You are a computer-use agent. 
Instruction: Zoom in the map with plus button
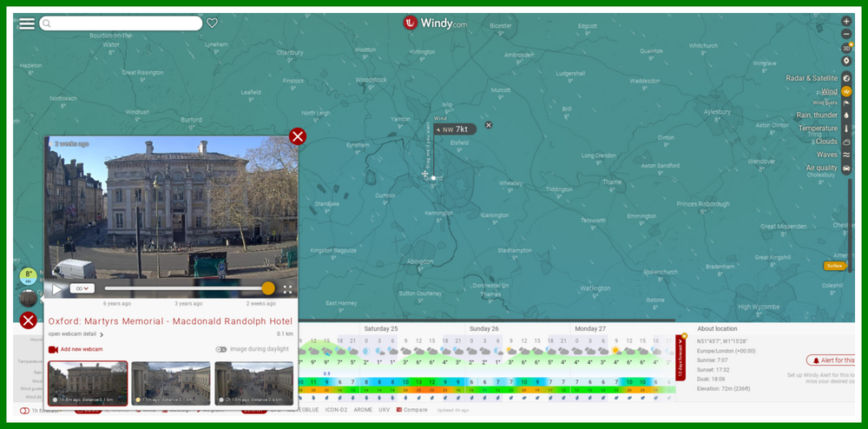tap(846, 21)
